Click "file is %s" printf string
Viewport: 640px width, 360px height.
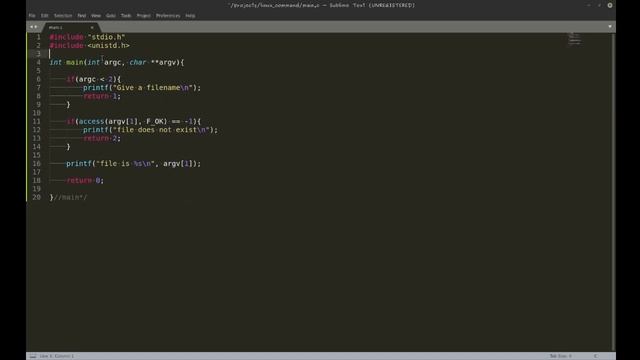[x=125, y=163]
